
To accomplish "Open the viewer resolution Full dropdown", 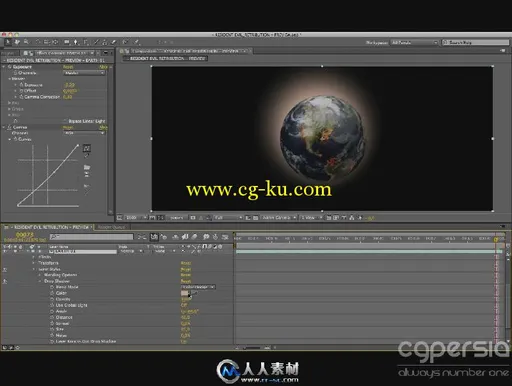I will [228, 218].
